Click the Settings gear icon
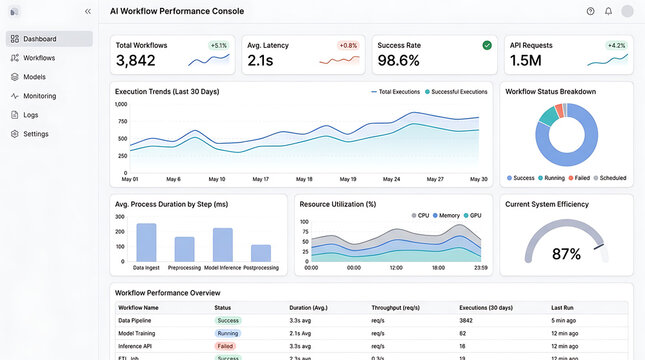The width and height of the screenshot is (645, 360). tap(15, 134)
